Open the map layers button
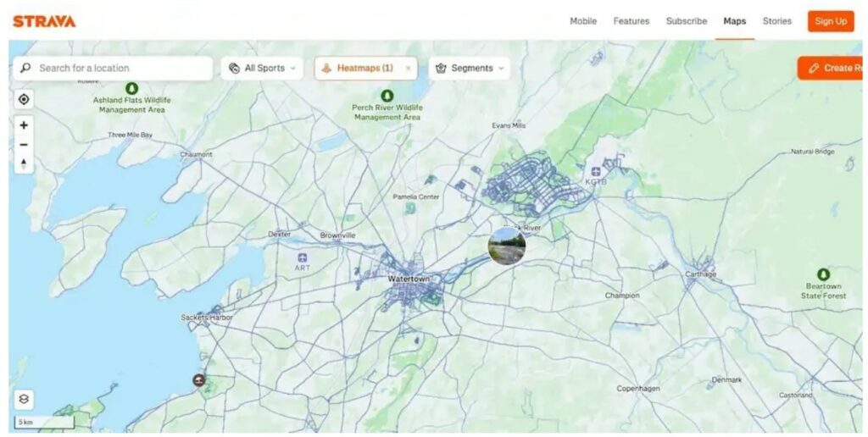The image size is (868, 437). [x=24, y=400]
